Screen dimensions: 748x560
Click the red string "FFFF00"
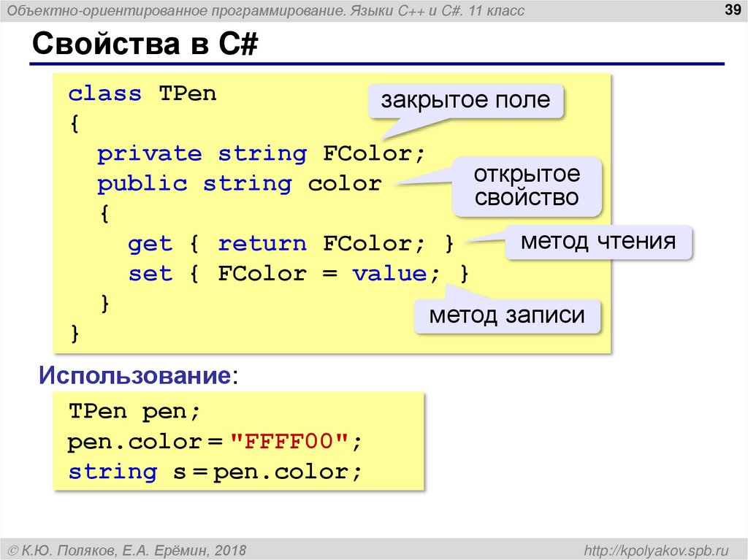pos(289,441)
